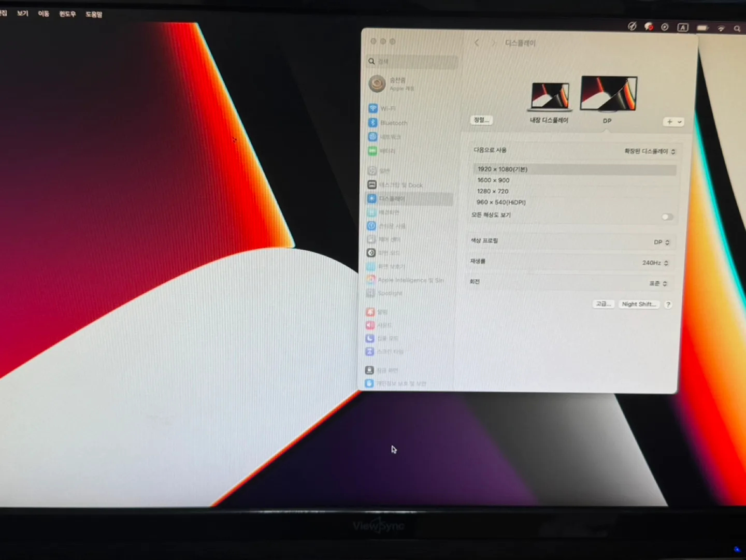Go forward with the right chevron button

[x=494, y=42]
